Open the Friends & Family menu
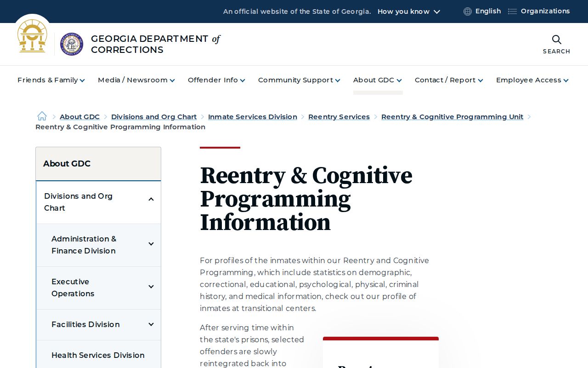588x368 pixels. pyautogui.click(x=51, y=80)
